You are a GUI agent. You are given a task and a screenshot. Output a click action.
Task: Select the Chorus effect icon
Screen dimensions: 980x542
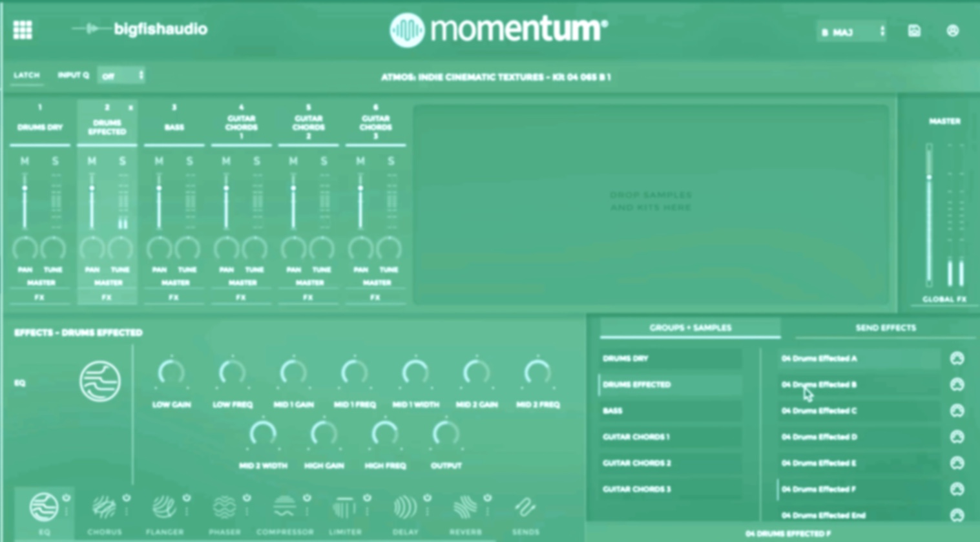click(x=103, y=508)
